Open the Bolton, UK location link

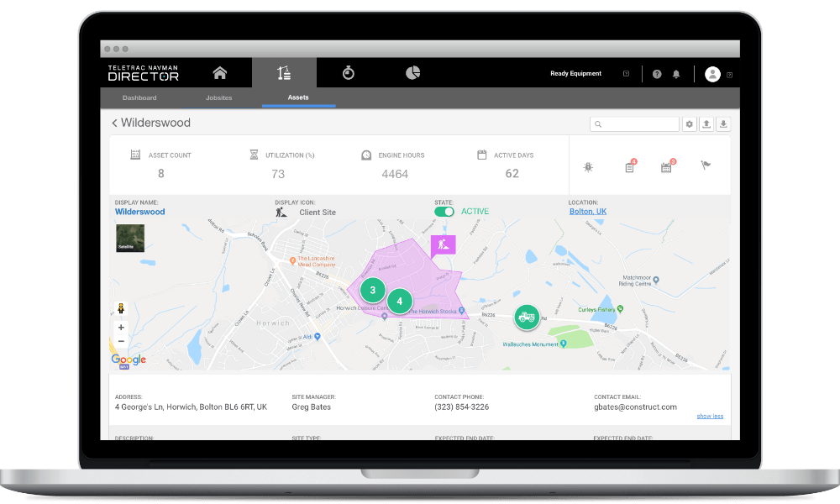click(587, 212)
